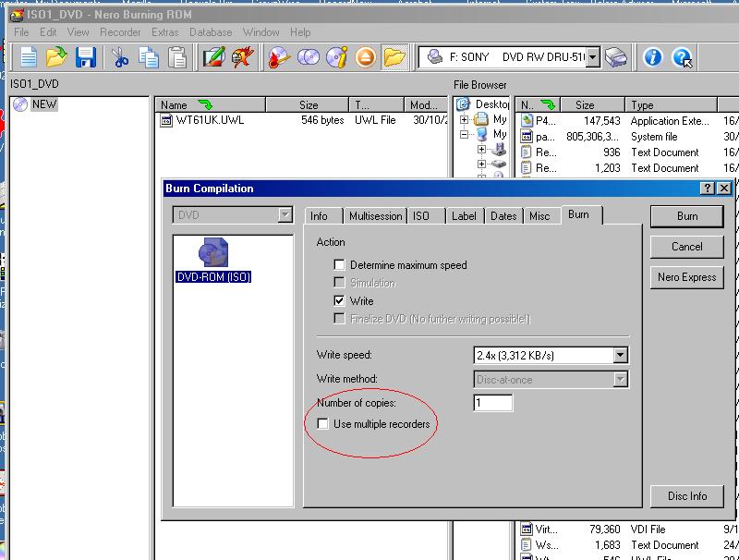Sort File Browser by Type column
This screenshot has width=739, height=560.
672,104
